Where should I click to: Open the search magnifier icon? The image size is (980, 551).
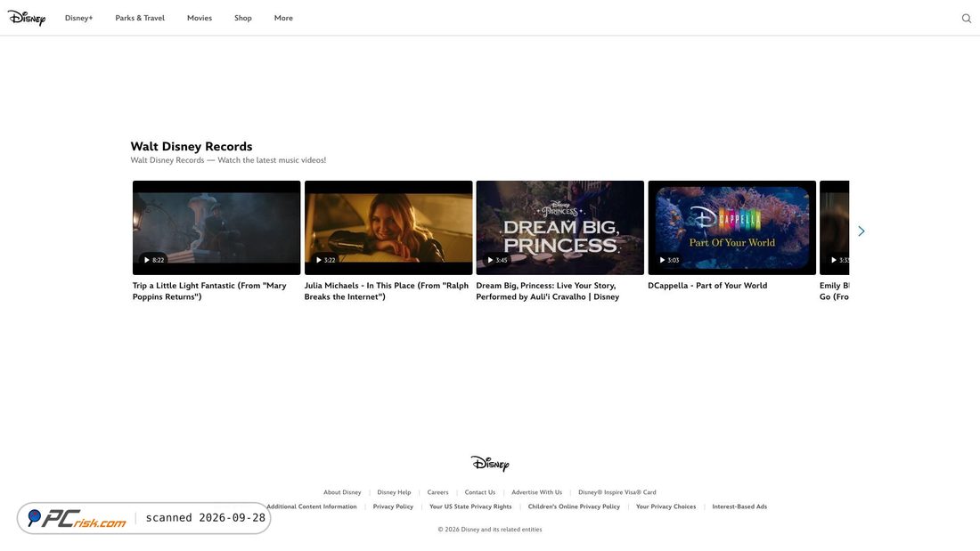[x=967, y=18]
